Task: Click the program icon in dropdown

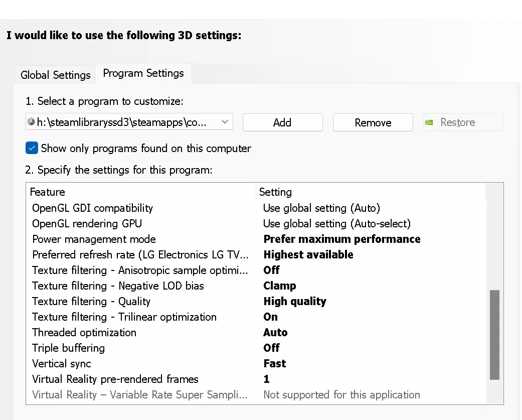Action: 31,122
